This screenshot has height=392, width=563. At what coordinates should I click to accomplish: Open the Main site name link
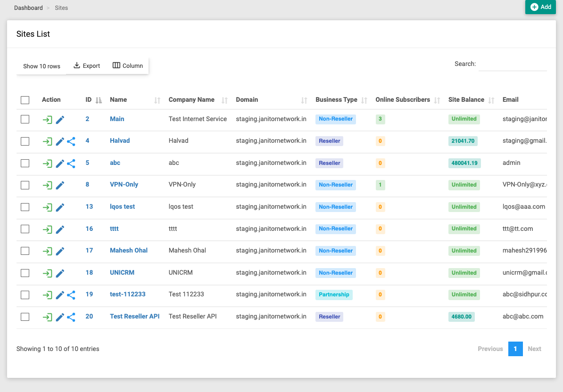(x=117, y=119)
